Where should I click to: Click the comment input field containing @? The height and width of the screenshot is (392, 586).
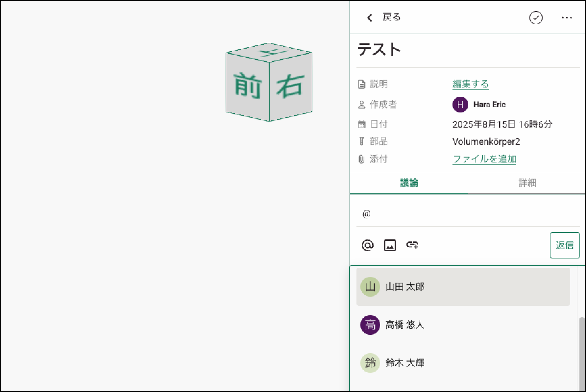click(468, 214)
